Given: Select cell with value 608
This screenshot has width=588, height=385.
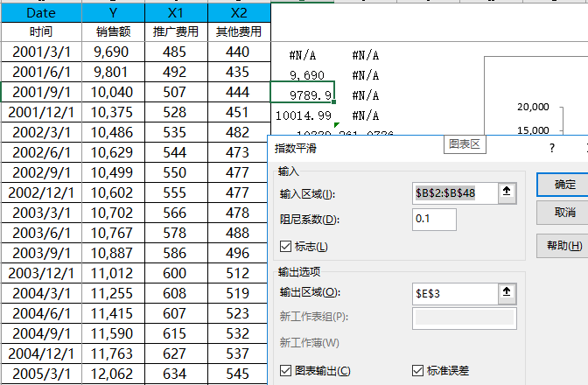Looking at the screenshot, I should [x=176, y=293].
